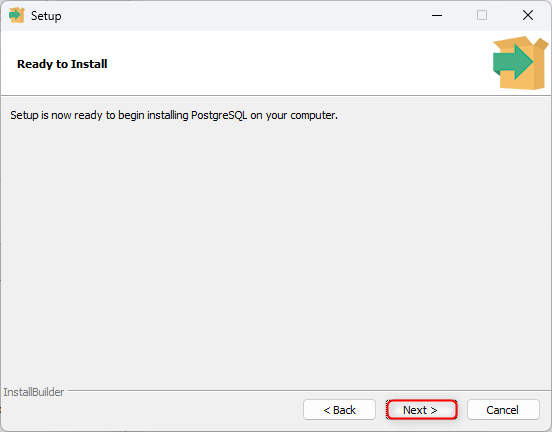Click the InstallBuilder label
The height and width of the screenshot is (432, 552).
[34, 392]
